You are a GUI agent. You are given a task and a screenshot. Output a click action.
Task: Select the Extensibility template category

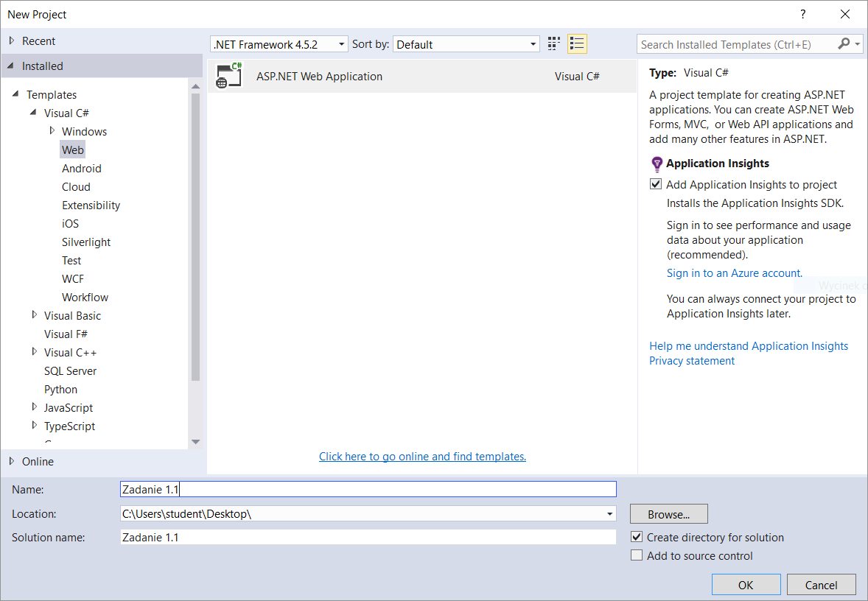coord(91,205)
